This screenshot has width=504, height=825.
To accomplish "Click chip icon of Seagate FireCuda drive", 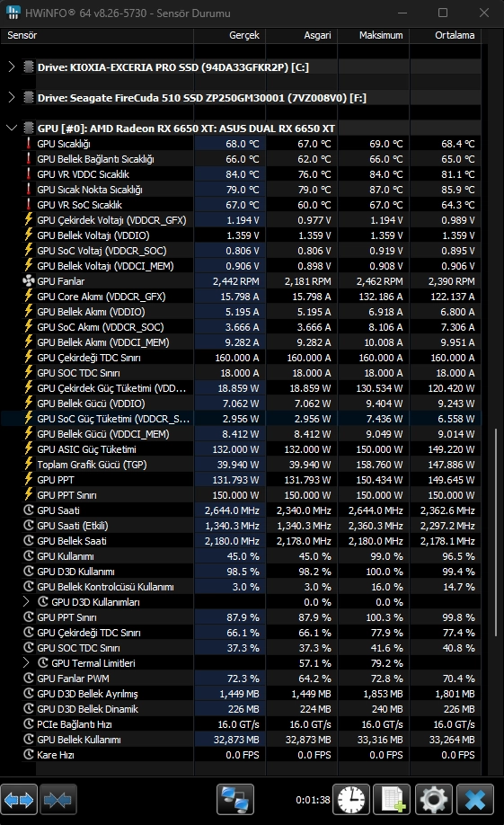I will pos(29,97).
